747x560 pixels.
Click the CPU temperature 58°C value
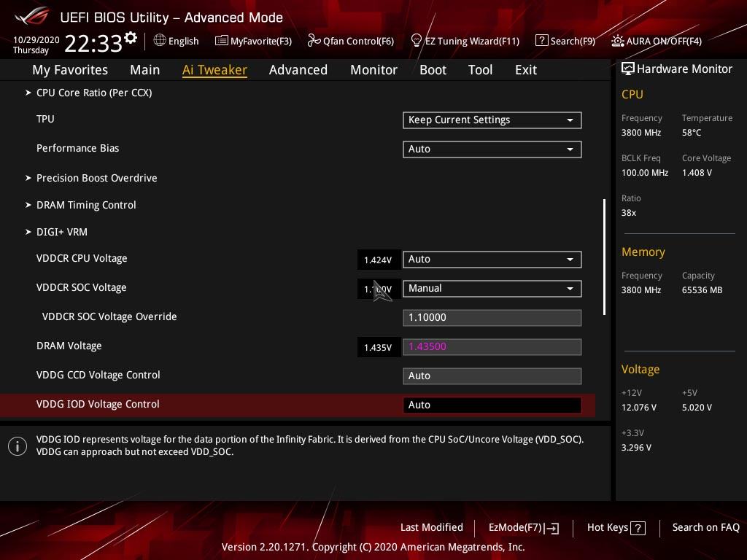pos(692,133)
